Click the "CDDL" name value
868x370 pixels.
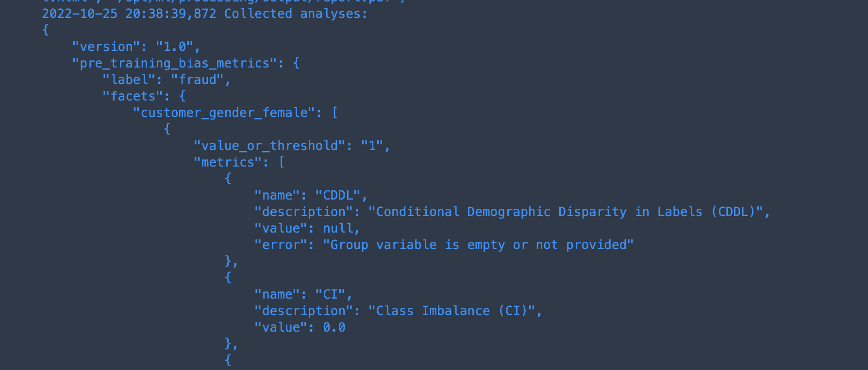(338, 195)
